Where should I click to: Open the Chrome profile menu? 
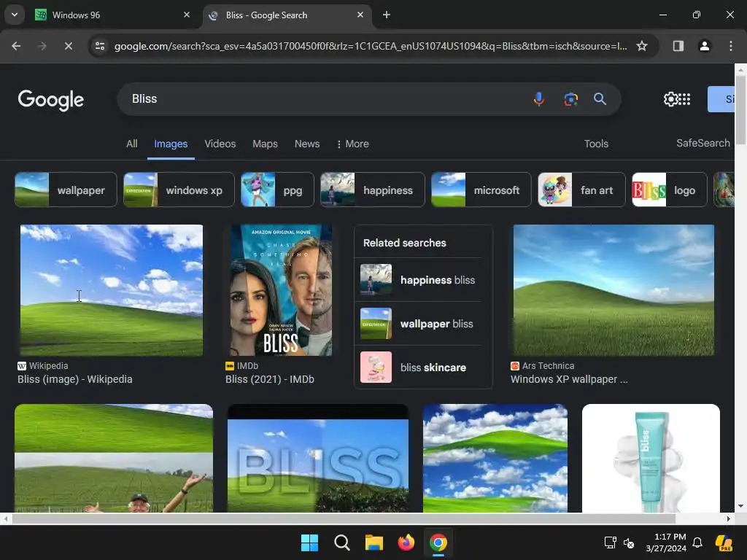point(704,46)
